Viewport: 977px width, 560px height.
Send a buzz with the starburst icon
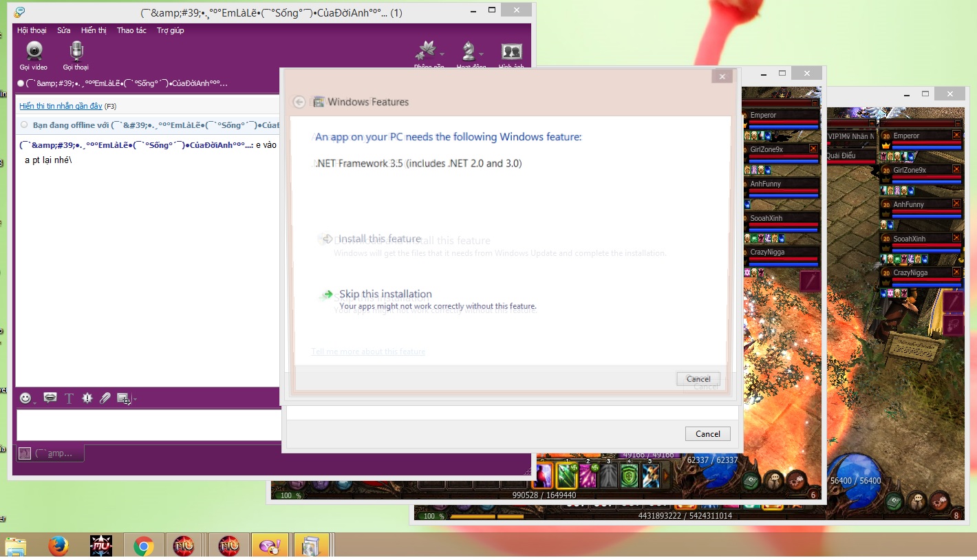(87, 398)
